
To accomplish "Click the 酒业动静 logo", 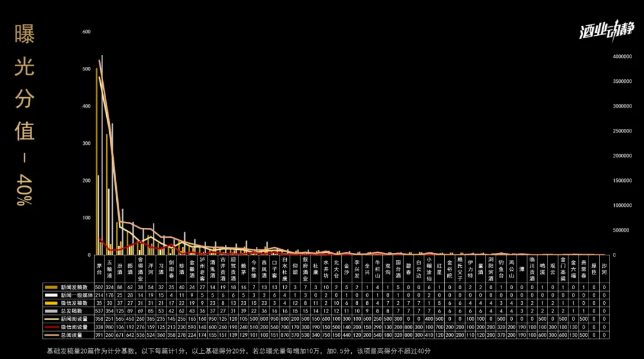I will coord(606,31).
